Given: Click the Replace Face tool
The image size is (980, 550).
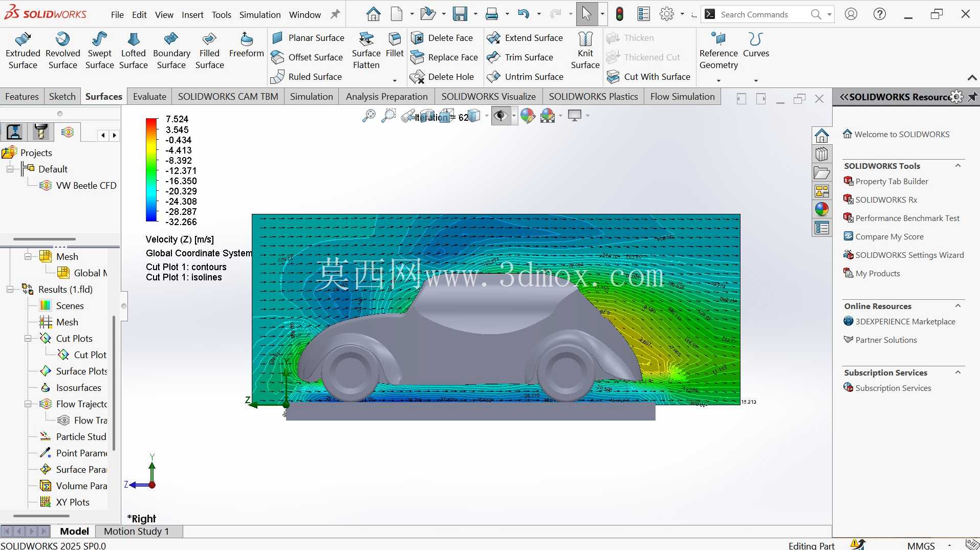Looking at the screenshot, I should coord(445,57).
